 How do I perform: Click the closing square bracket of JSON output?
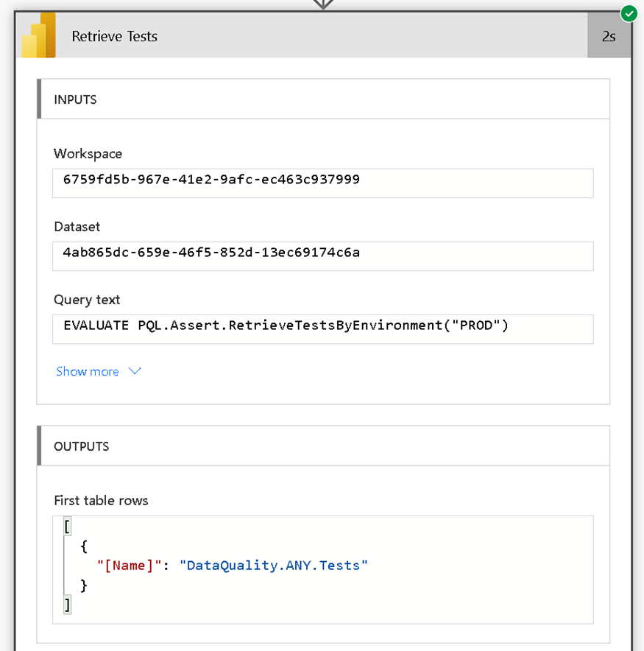[67, 605]
